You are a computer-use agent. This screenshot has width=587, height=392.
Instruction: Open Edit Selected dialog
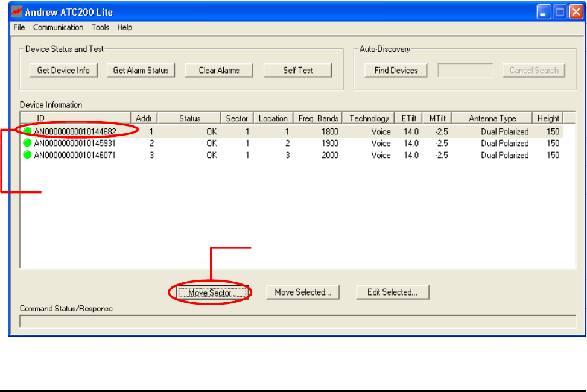pyautogui.click(x=392, y=292)
